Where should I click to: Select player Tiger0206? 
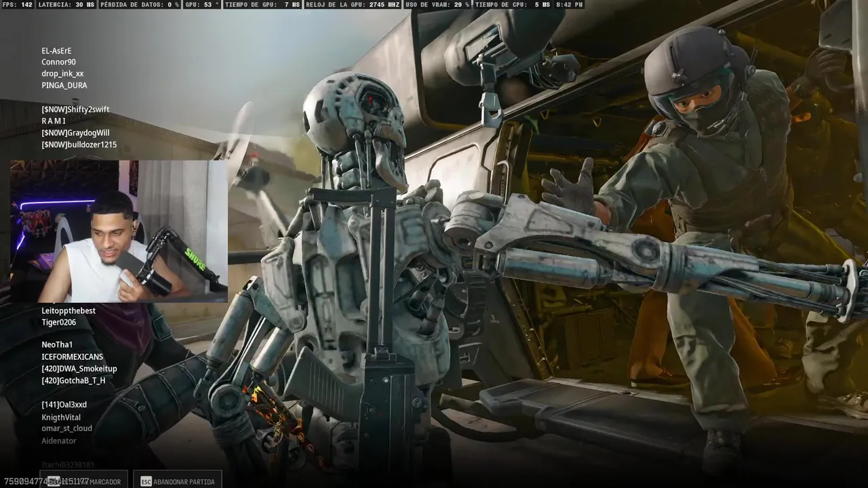click(59, 323)
